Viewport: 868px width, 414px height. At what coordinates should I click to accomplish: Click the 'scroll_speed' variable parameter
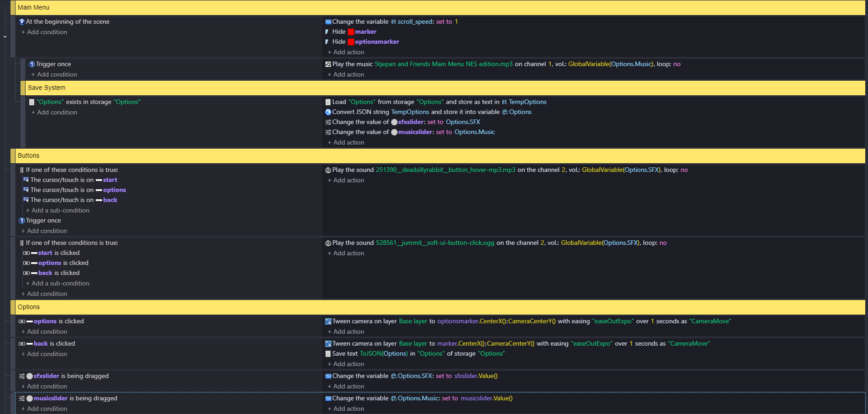coord(415,22)
